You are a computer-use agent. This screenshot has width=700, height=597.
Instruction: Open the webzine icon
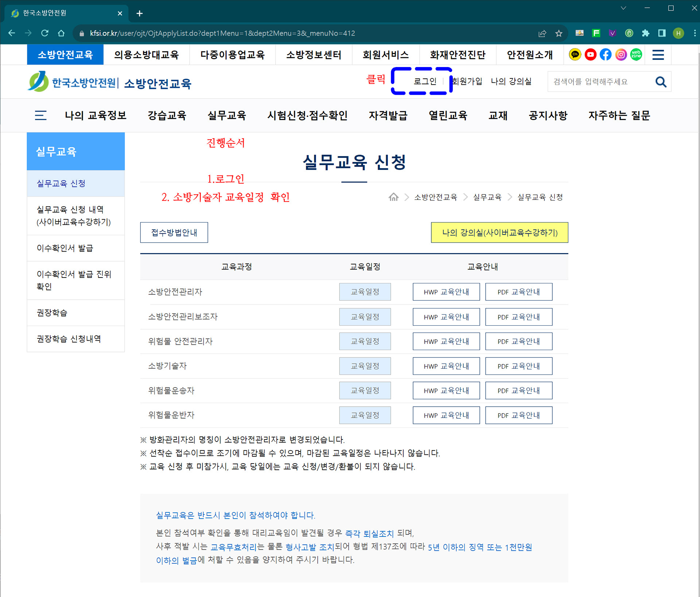(636, 55)
